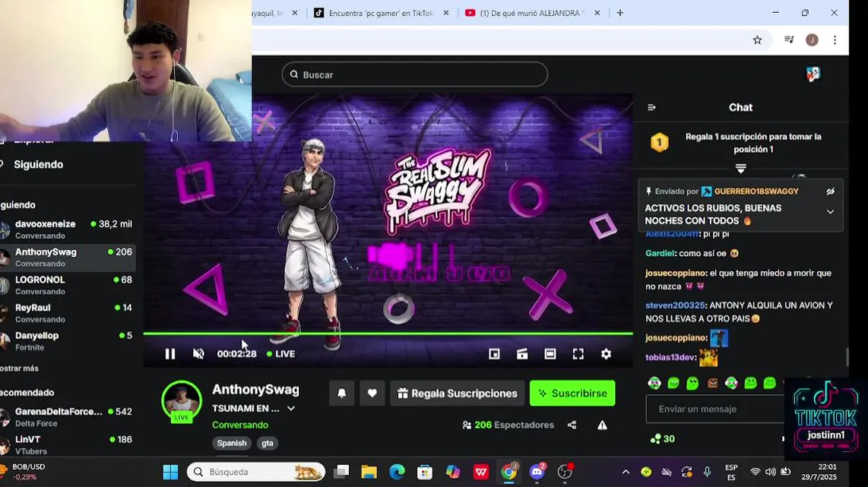Screen dimensions: 868x487
Task: Open AnthonySwag profile avatar
Action: [x=181, y=400]
